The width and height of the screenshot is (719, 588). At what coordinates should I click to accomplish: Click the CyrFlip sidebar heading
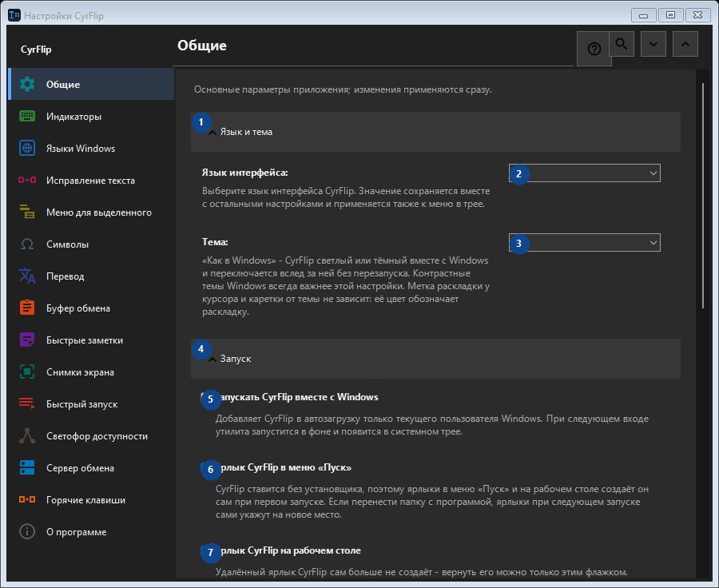(36, 50)
